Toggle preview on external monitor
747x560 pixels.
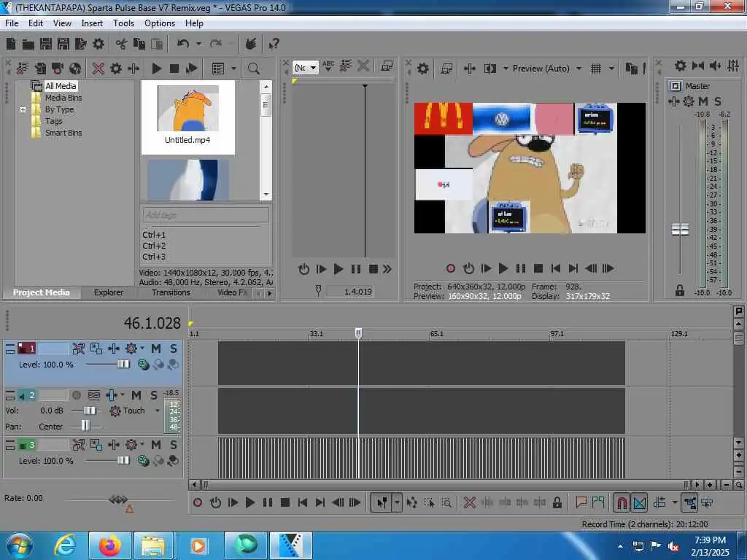pyautogui.click(x=446, y=69)
